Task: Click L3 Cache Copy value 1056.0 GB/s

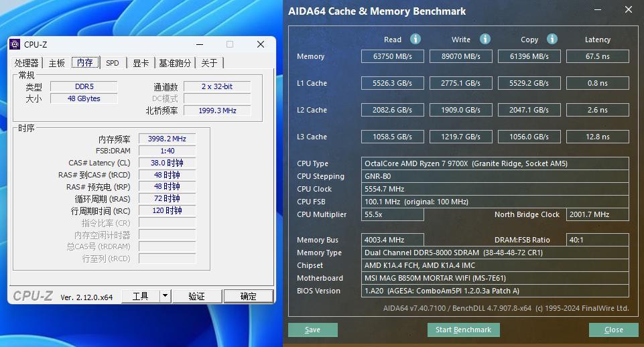Action: pyautogui.click(x=529, y=137)
